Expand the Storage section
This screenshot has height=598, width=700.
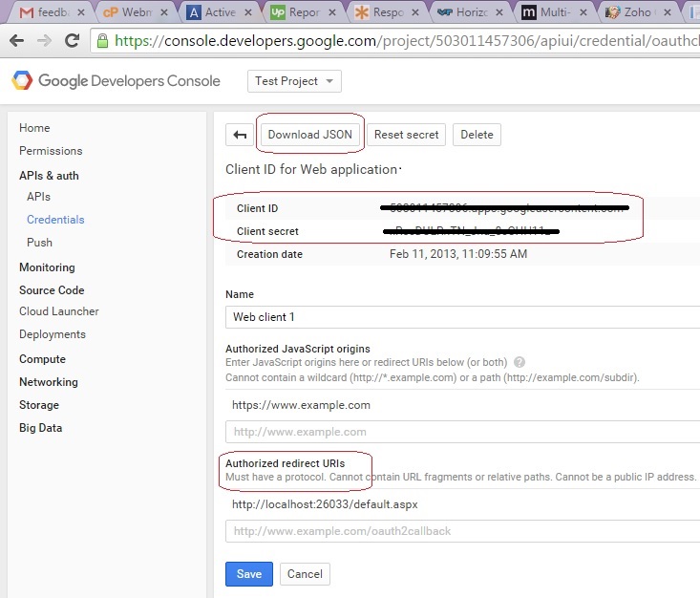(39, 405)
